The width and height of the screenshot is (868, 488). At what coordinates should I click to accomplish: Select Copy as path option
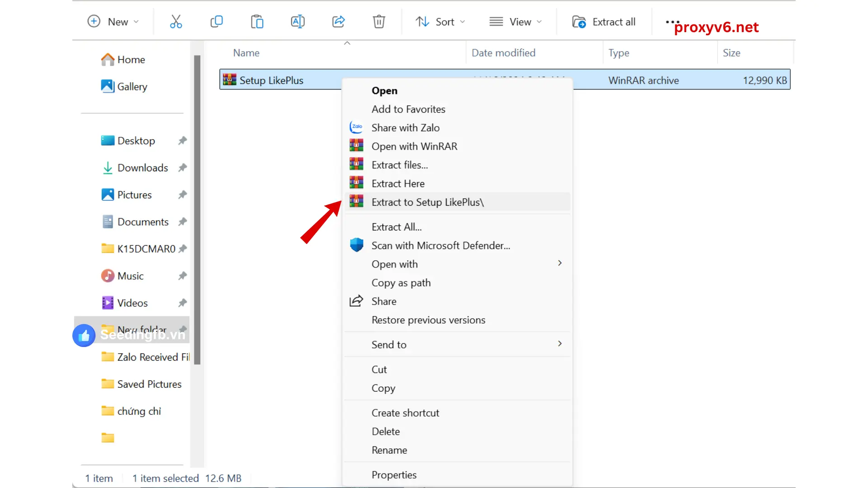[401, 282]
